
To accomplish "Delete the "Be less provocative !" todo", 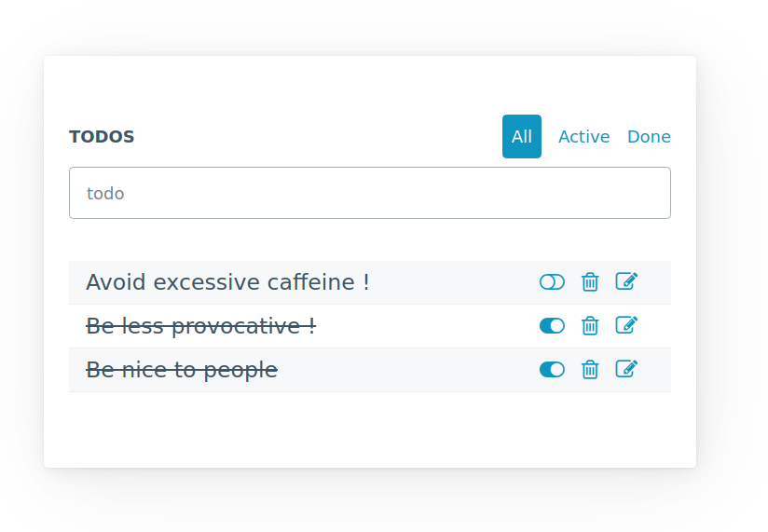I will click(590, 326).
